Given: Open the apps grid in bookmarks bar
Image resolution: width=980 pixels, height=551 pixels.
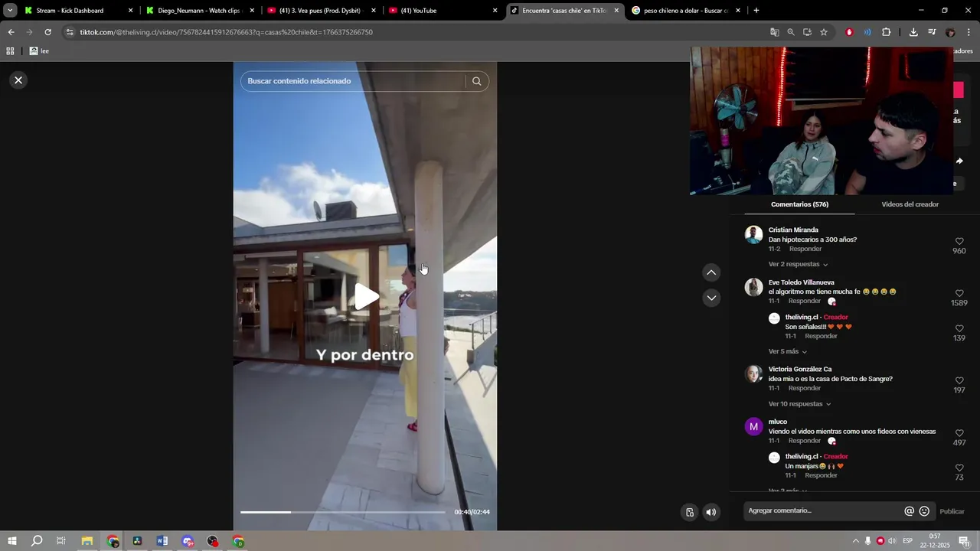Looking at the screenshot, I should click(x=10, y=51).
